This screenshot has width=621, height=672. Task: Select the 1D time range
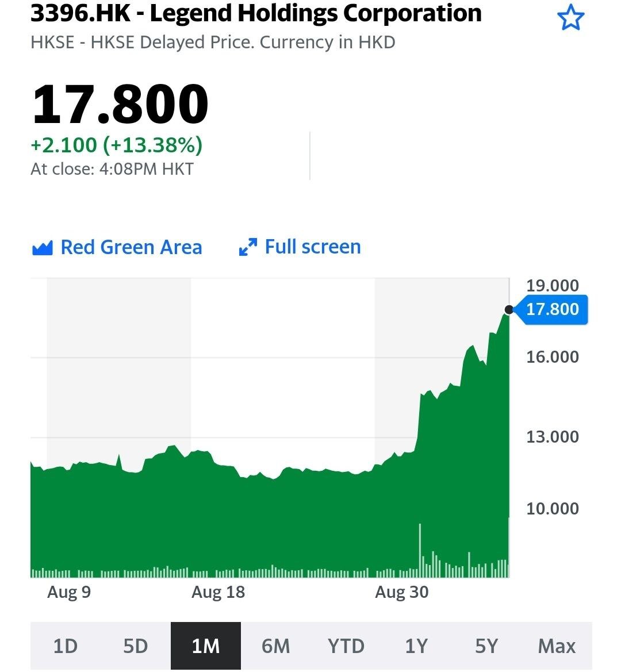point(66,646)
